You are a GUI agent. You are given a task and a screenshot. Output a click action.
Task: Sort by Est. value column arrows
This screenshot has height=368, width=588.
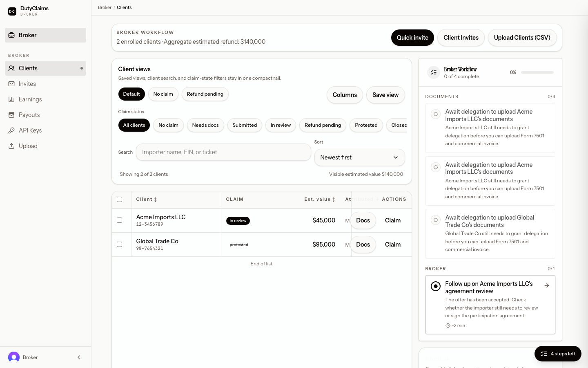[x=334, y=200]
